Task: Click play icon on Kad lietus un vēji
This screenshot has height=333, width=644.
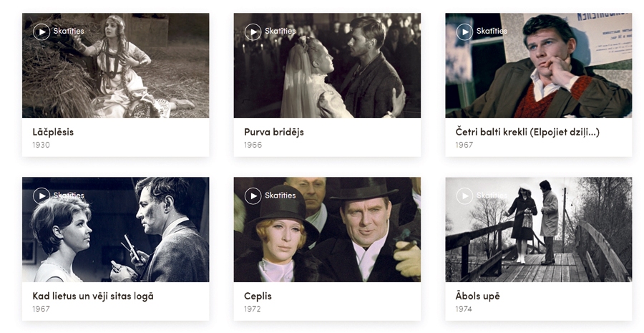Action: 42,196
